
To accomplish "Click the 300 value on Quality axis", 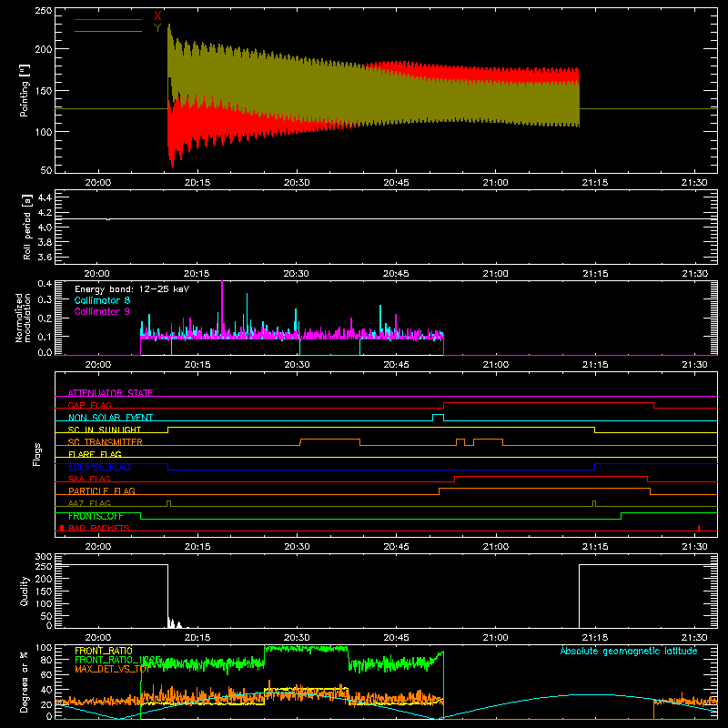I will 43,557.
